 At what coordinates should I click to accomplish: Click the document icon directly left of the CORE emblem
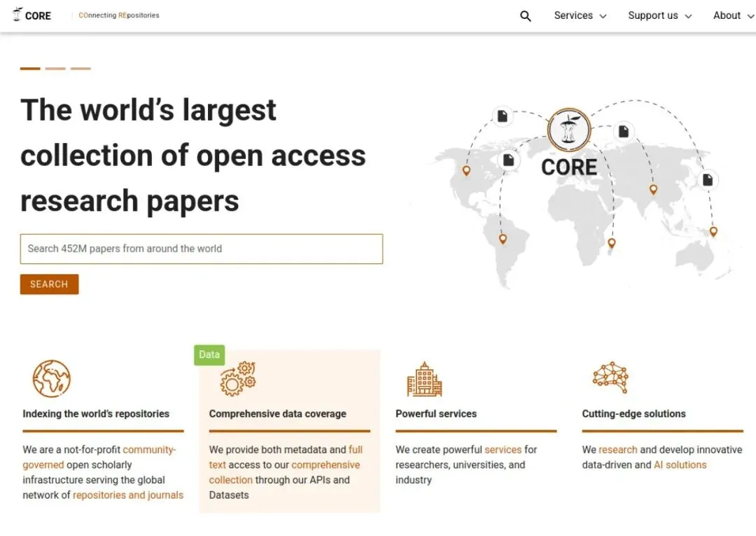pyautogui.click(x=503, y=116)
